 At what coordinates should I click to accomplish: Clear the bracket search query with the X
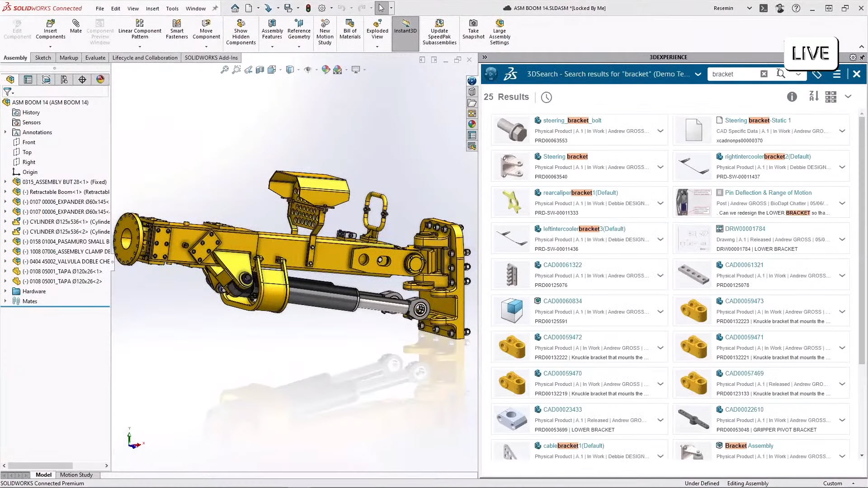(764, 73)
